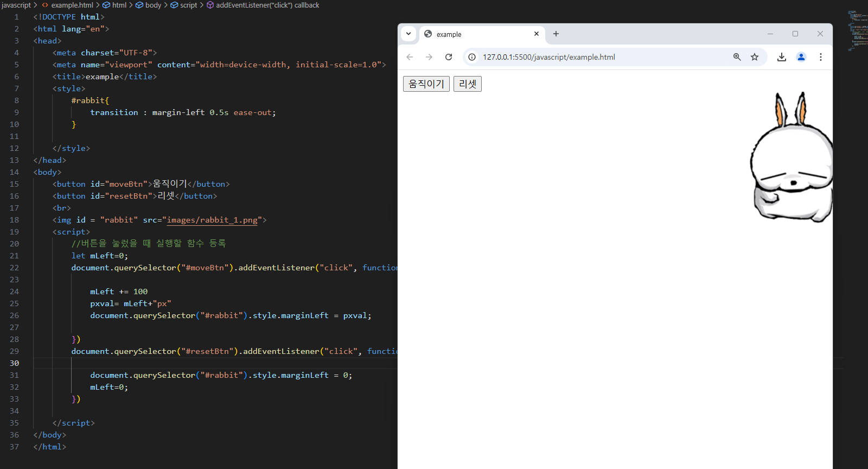Open Chrome downloads icon
Screen dimensions: 868x469
[782, 57]
